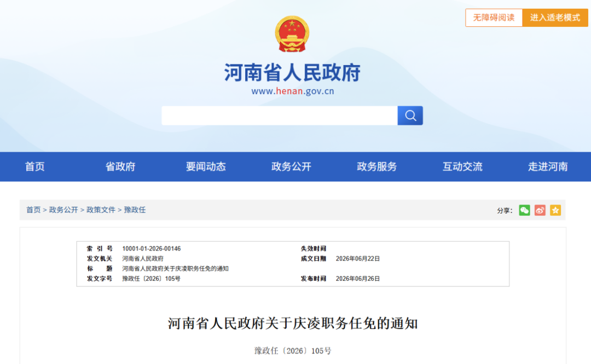This screenshot has width=591, height=364.
Task: Switch to 进入适老模式 elderly mode
Action: 555,18
